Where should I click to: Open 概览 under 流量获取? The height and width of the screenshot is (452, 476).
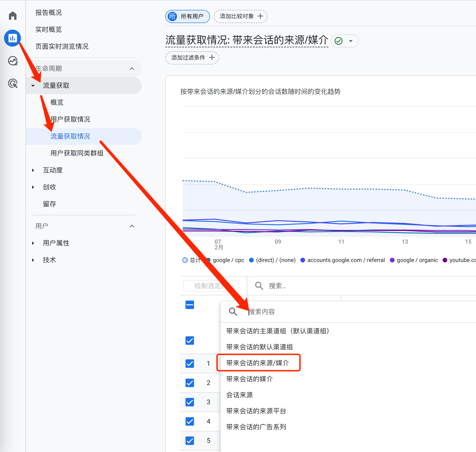[x=57, y=102]
